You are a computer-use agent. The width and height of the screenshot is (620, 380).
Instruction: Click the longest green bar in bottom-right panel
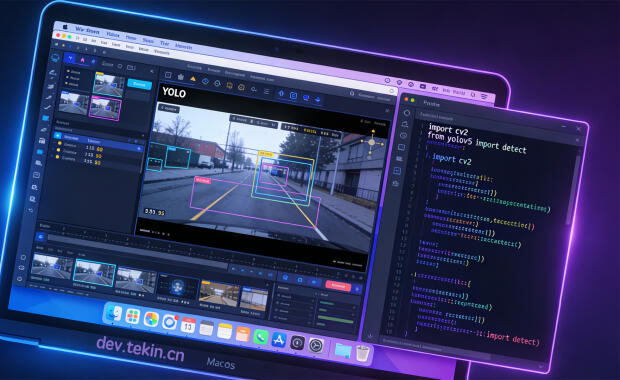tap(336, 319)
